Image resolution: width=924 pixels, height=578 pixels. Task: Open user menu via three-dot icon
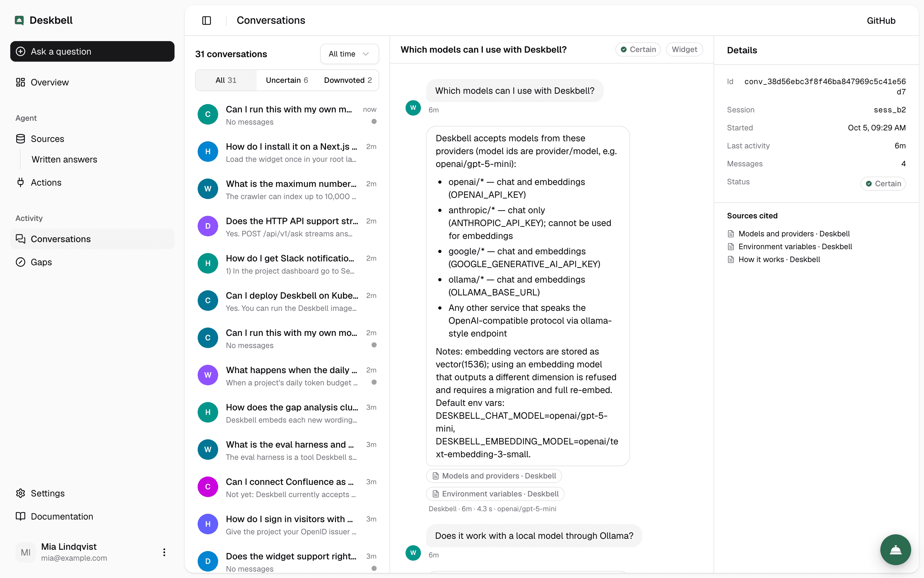coord(164,552)
